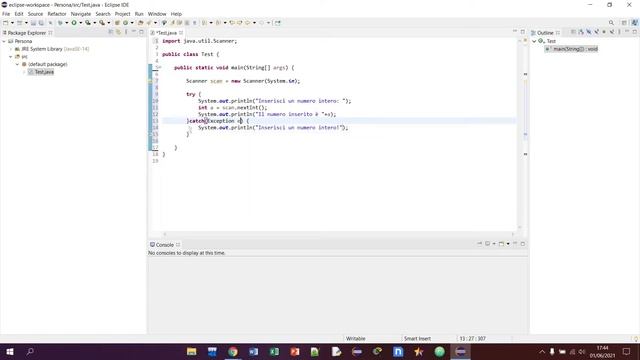This screenshot has width=640, height=360.
Task: Open Run button dropdown arrow
Action: pyautogui.click(x=80, y=23)
